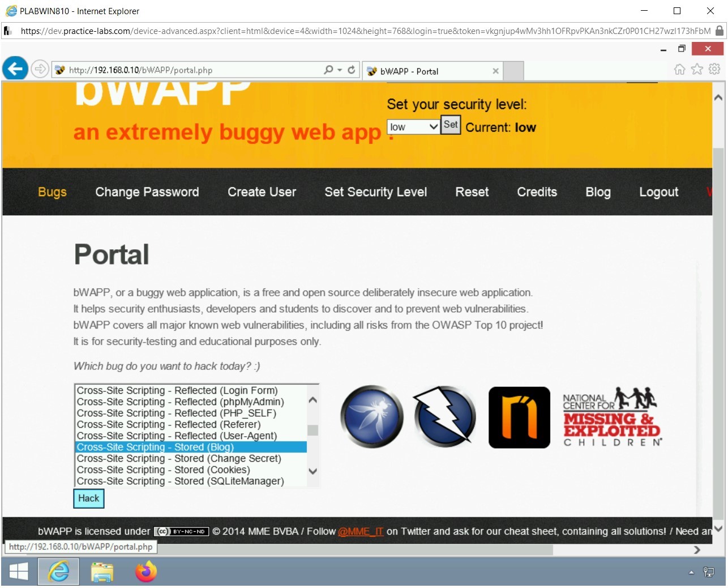This screenshot has height=588, width=728.
Task: Click the favorites star icon
Action: [x=696, y=69]
